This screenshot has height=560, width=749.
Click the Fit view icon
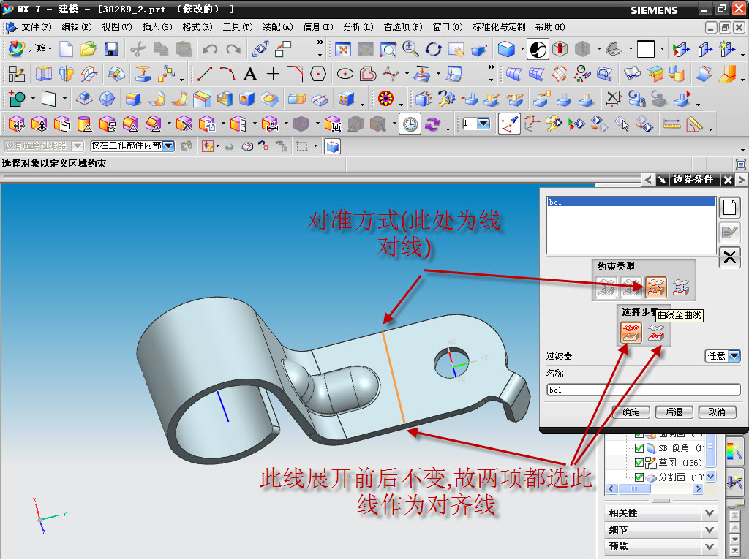pyautogui.click(x=343, y=49)
